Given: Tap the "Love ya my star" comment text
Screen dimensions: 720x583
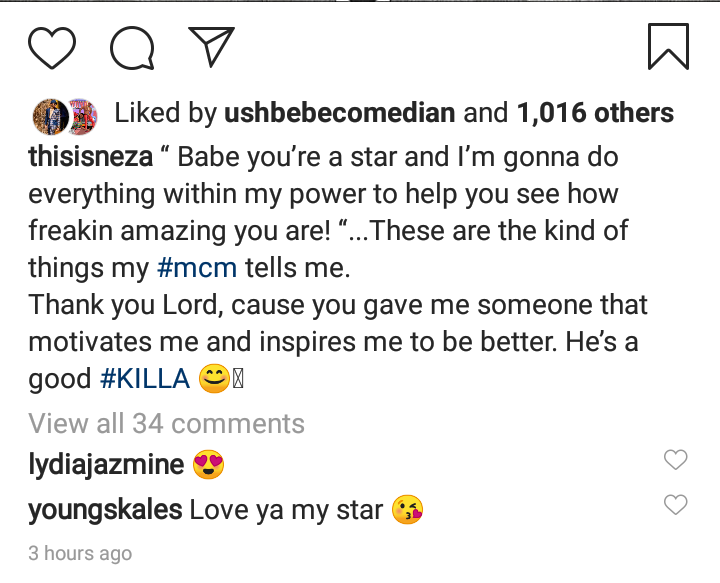Looking at the screenshot, I should (286, 510).
